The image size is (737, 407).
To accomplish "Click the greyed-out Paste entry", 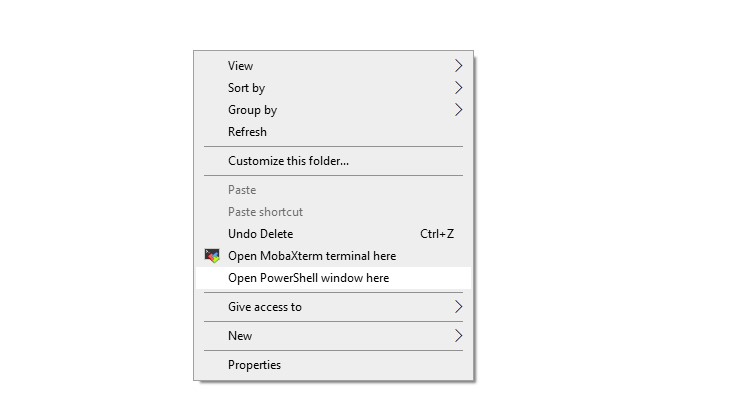I will 242,190.
